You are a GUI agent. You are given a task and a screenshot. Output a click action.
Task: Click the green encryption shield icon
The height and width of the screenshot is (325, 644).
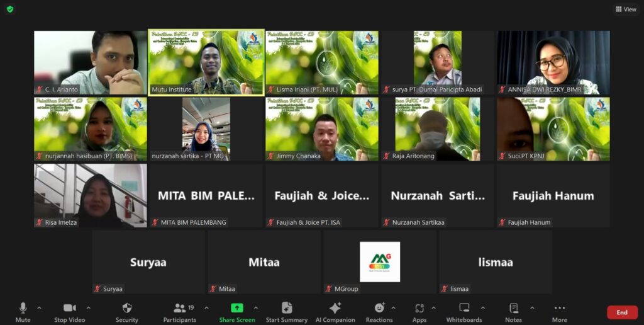coord(10,9)
